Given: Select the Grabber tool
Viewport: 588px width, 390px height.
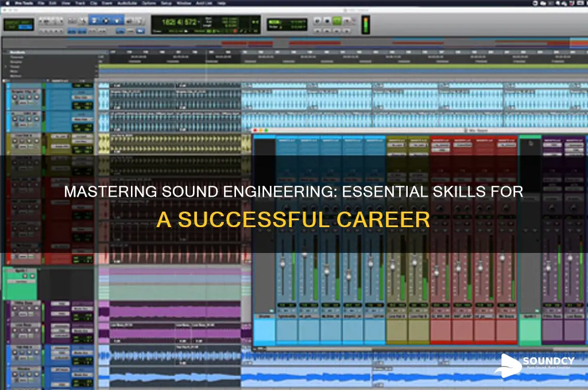Looking at the screenshot, I should (117, 21).
